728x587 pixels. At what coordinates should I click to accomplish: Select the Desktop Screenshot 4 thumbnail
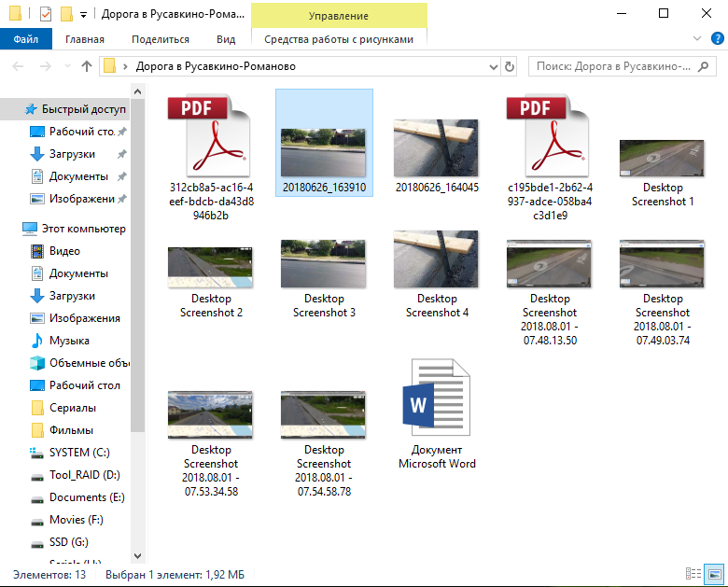(436, 259)
